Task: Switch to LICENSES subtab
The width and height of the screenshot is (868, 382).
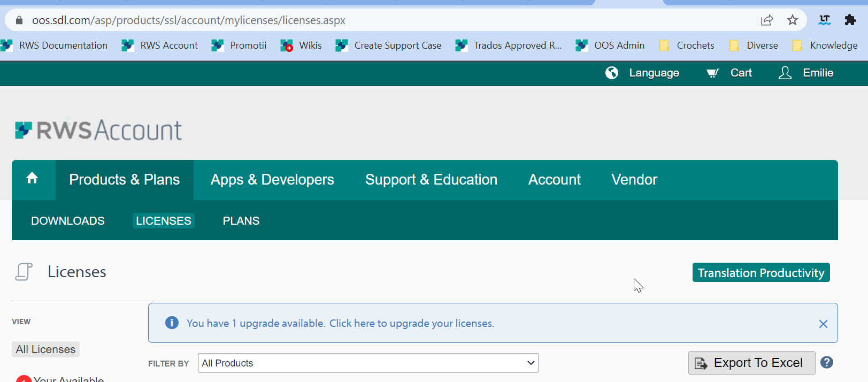Action: tap(164, 221)
